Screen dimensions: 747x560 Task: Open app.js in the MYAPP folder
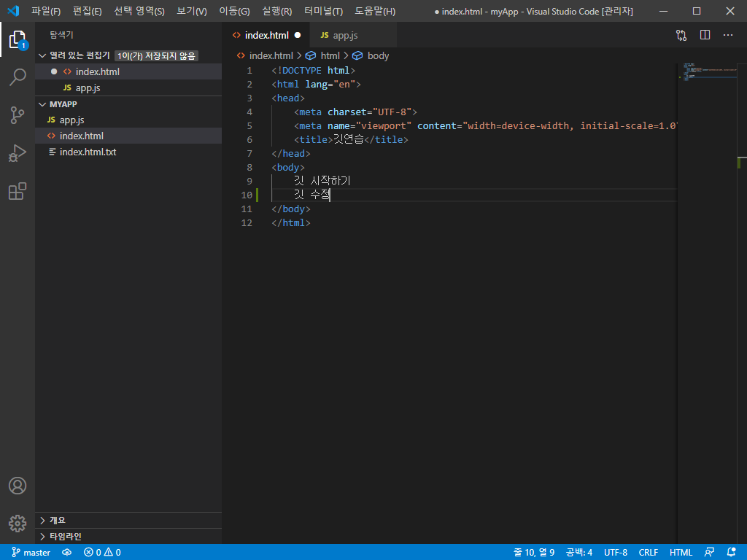click(x=128, y=120)
